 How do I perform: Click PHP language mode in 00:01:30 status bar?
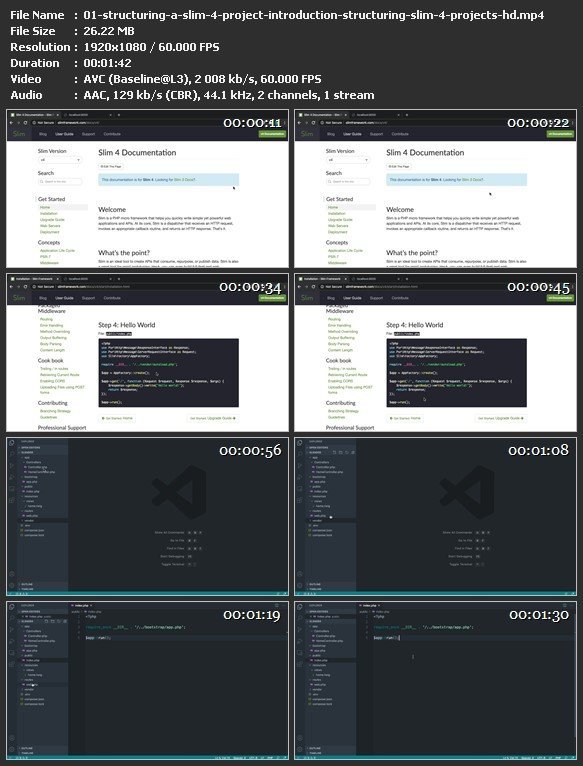pos(557,758)
